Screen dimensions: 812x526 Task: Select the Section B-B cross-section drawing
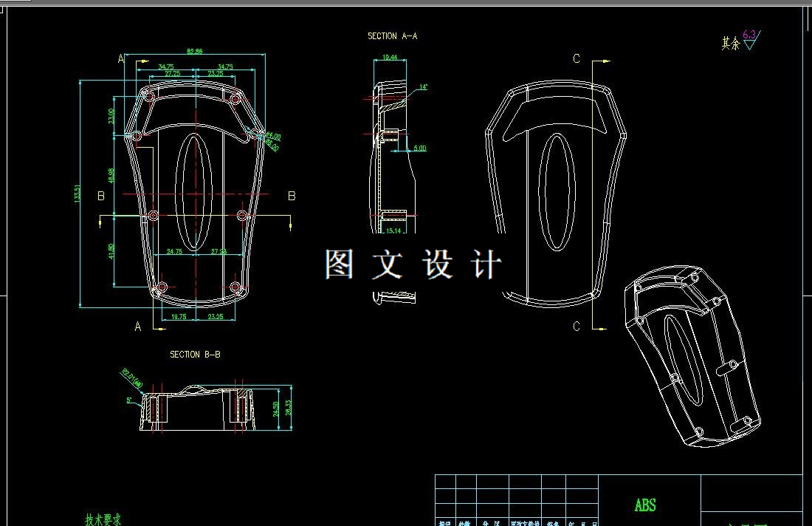click(x=197, y=409)
